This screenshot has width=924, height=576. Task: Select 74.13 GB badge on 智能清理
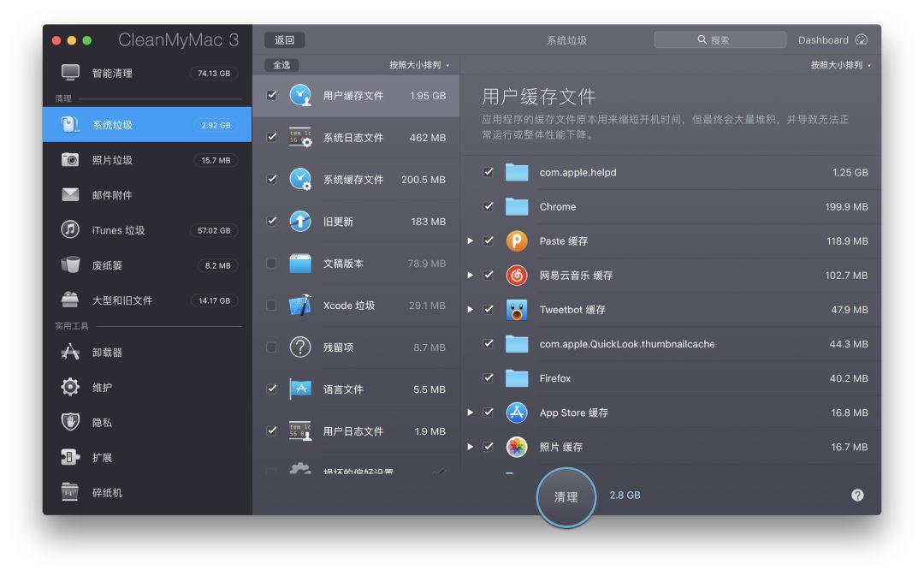pyautogui.click(x=214, y=73)
